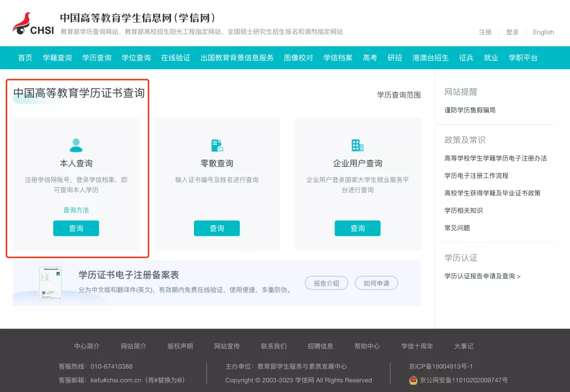
Task: Click 查询 button under 企业用户查询
Action: pyautogui.click(x=357, y=228)
